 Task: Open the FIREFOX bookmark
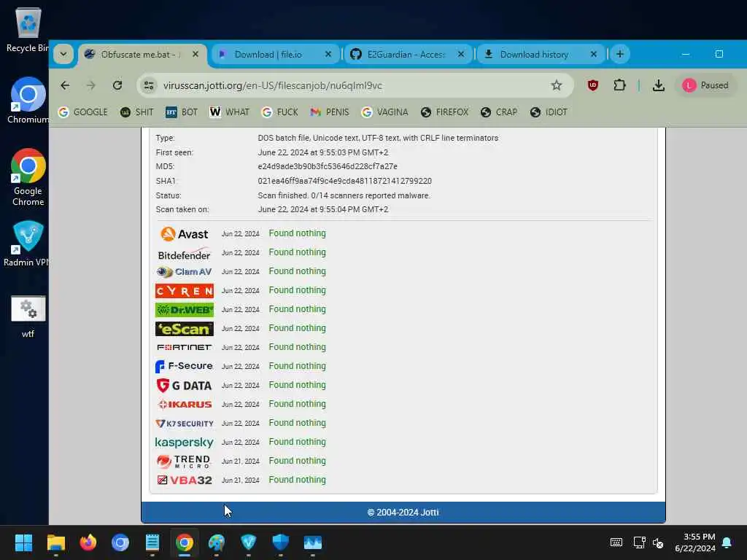(x=444, y=112)
